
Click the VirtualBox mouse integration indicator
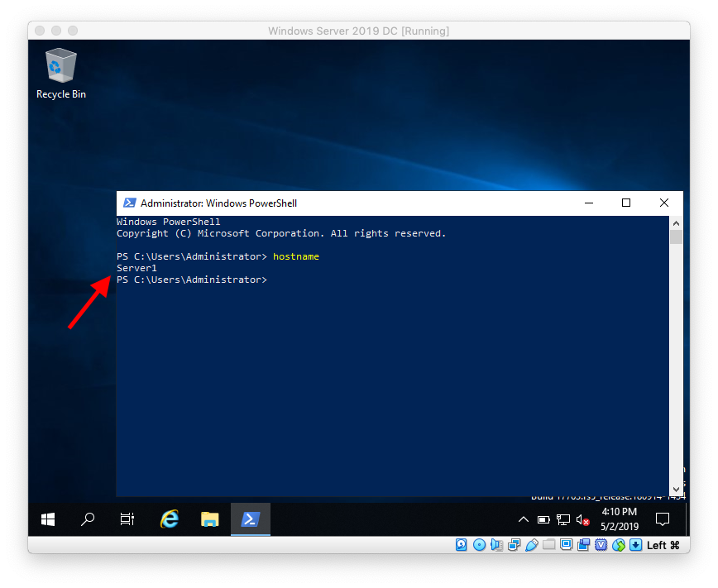coord(619,545)
